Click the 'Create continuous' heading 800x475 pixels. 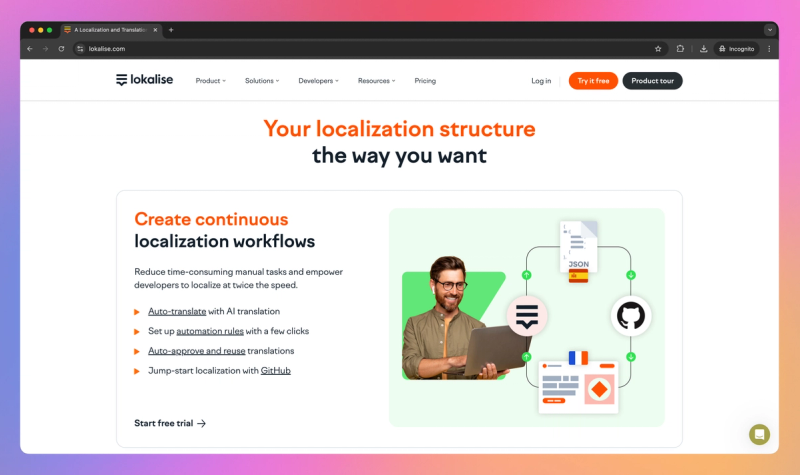211,219
